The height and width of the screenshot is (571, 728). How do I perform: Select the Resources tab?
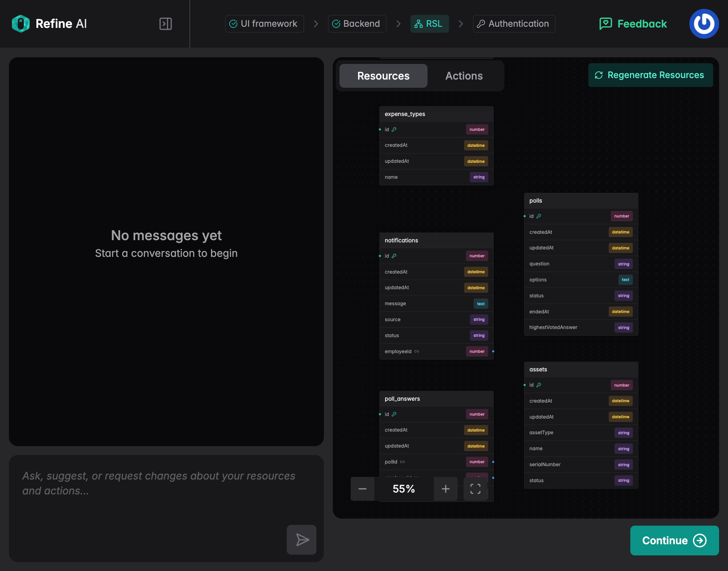[383, 75]
